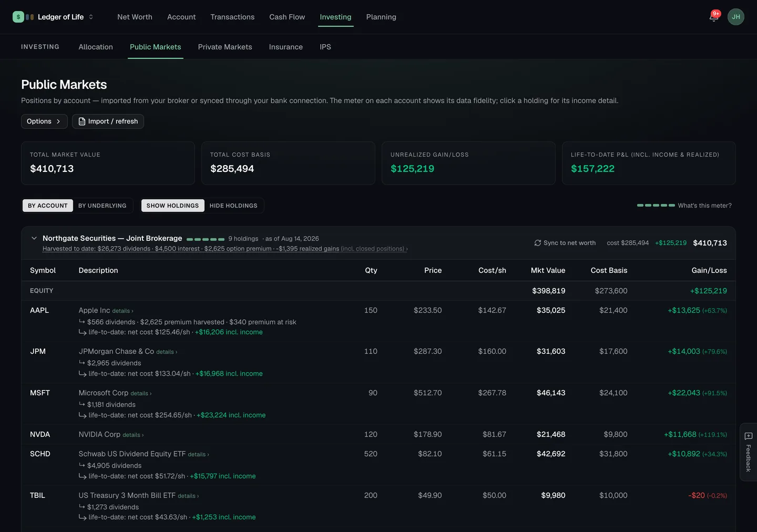The height and width of the screenshot is (532, 757).
Task: Click the data fidelity meter beside Northgate Securities
Action: pos(206,239)
